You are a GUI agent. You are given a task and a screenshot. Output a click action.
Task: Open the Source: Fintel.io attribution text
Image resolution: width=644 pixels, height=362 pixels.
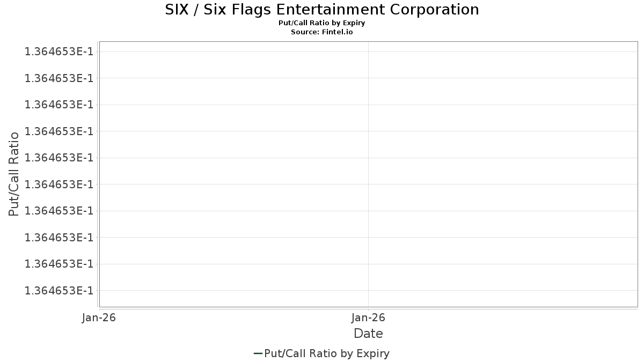(x=322, y=32)
